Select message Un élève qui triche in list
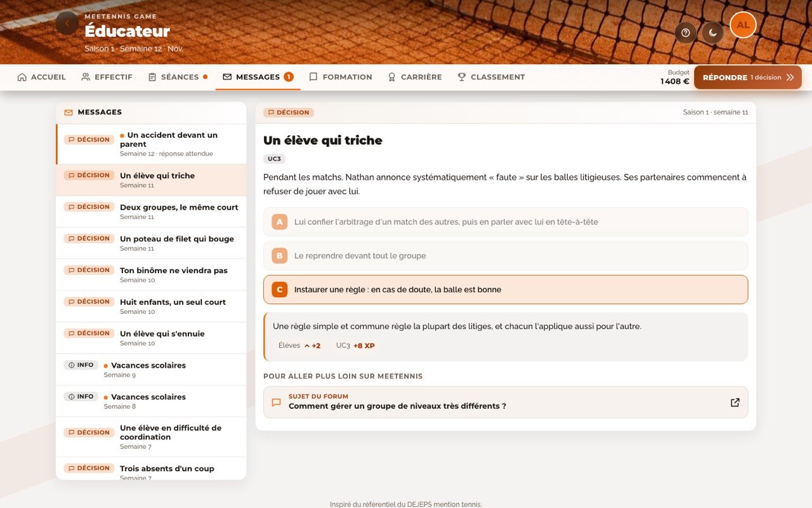The width and height of the screenshot is (812, 508). (x=151, y=180)
